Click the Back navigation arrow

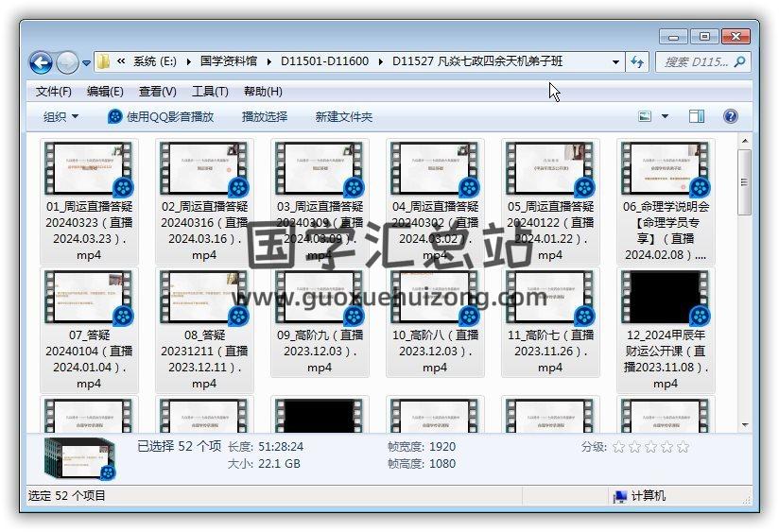[x=41, y=62]
